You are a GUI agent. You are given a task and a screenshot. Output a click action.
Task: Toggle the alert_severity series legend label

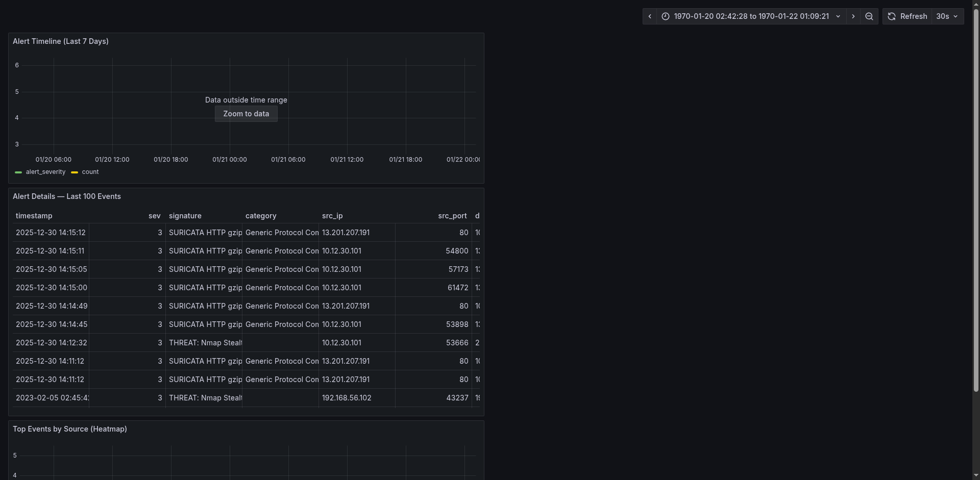pyautogui.click(x=45, y=172)
